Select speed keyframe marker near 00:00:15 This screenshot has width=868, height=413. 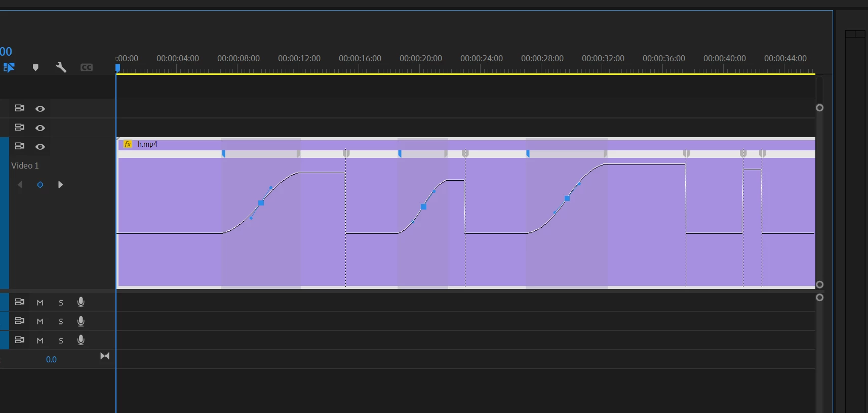[346, 153]
